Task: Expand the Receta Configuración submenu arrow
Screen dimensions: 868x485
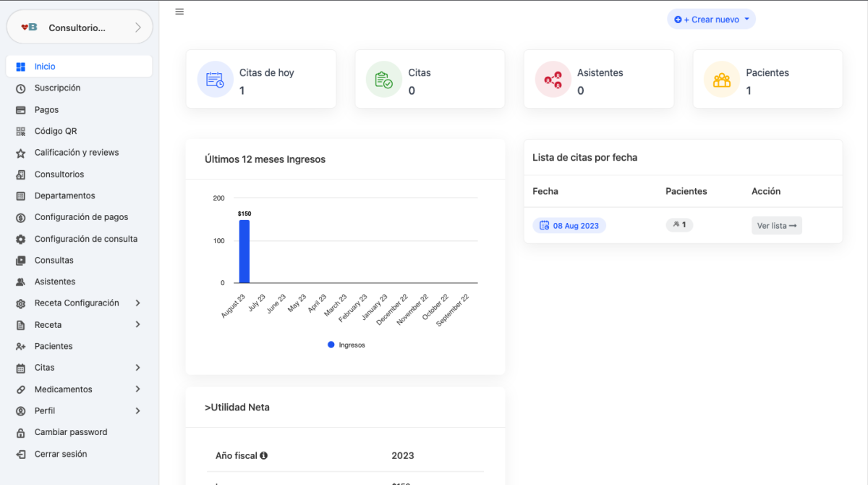Action: point(137,303)
